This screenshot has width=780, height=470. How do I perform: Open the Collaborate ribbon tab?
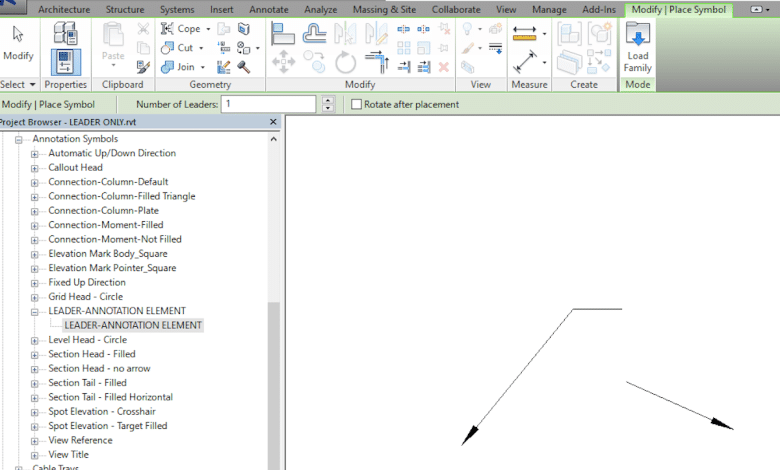(x=456, y=9)
